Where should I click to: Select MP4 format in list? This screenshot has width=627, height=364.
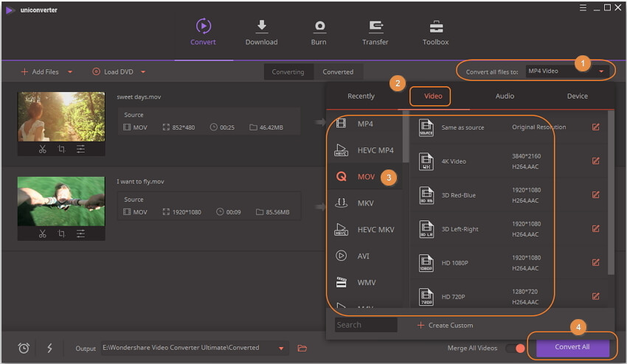click(365, 124)
